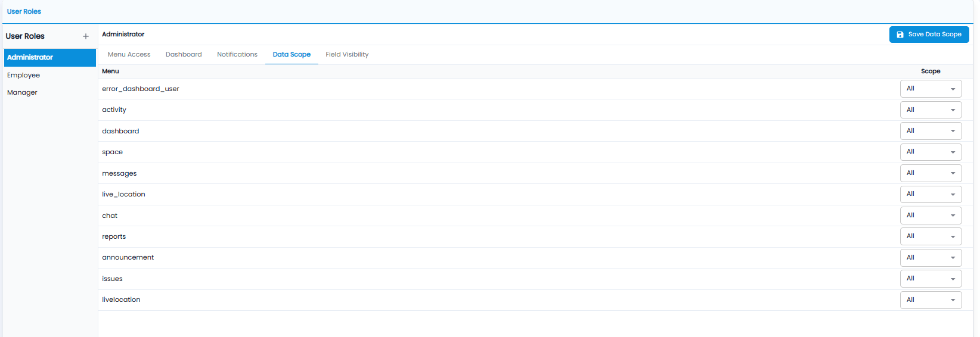
Task: Click the issues menu name
Action: tap(112, 279)
